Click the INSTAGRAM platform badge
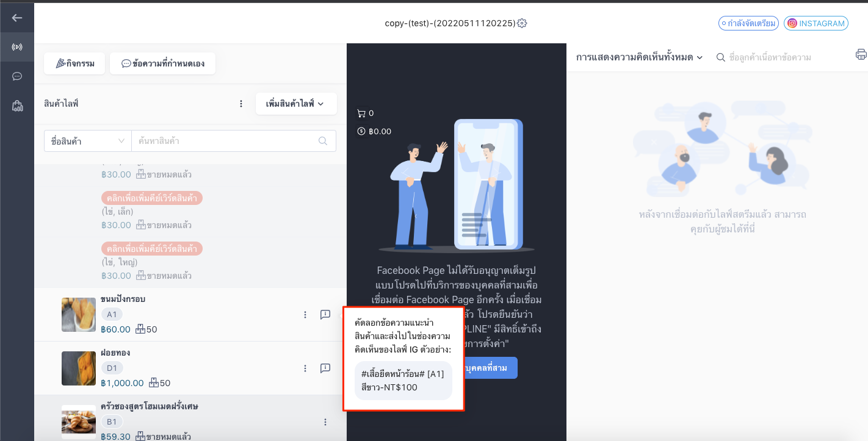 tap(816, 23)
